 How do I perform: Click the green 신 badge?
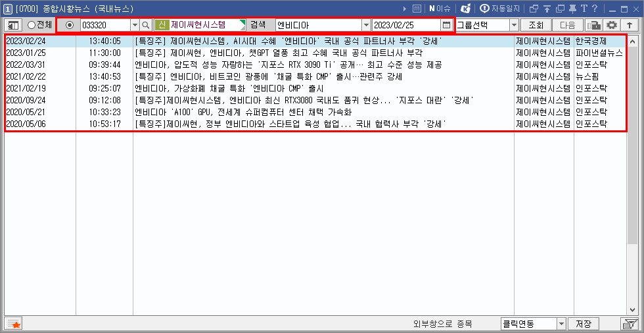[162, 25]
